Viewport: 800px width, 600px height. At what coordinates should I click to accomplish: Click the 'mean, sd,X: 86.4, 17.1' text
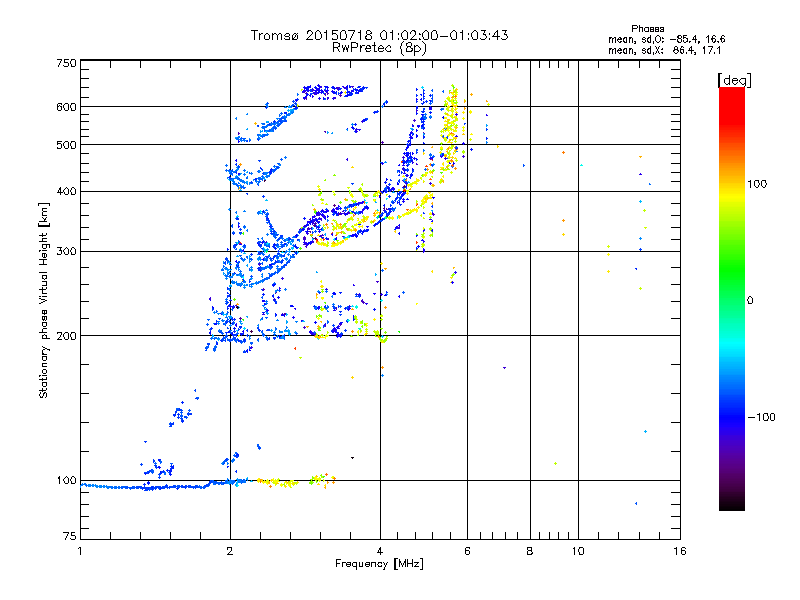pos(664,50)
